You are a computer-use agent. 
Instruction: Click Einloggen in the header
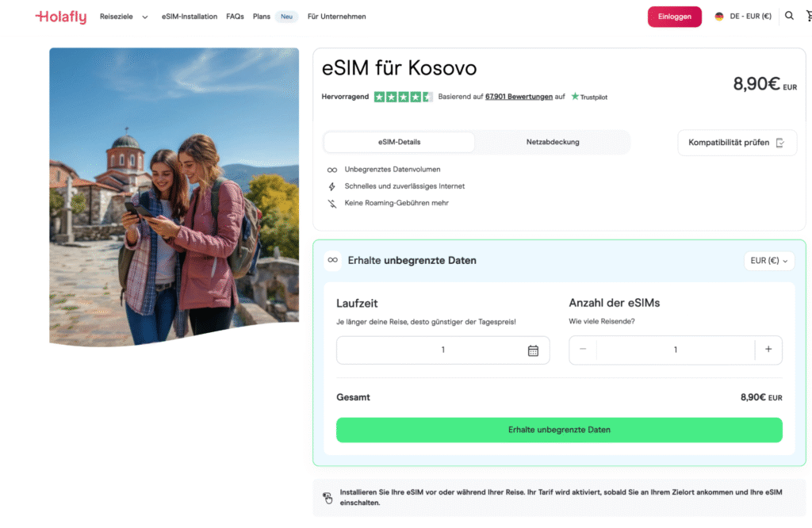[x=674, y=15]
